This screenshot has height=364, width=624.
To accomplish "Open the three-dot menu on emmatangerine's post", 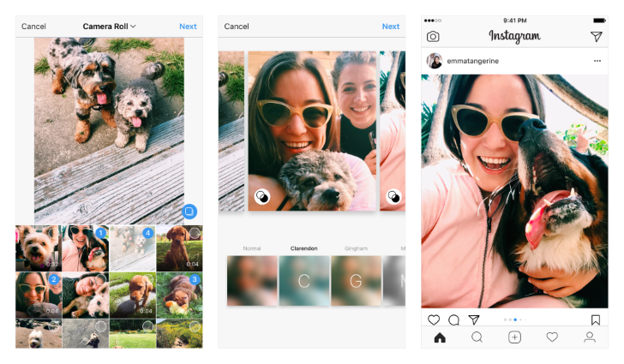I will click(x=597, y=61).
